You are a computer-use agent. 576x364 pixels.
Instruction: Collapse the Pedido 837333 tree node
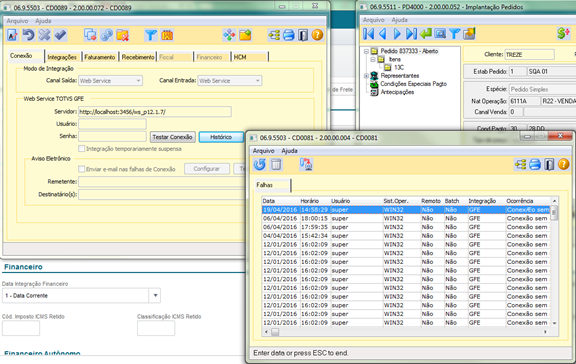366,51
